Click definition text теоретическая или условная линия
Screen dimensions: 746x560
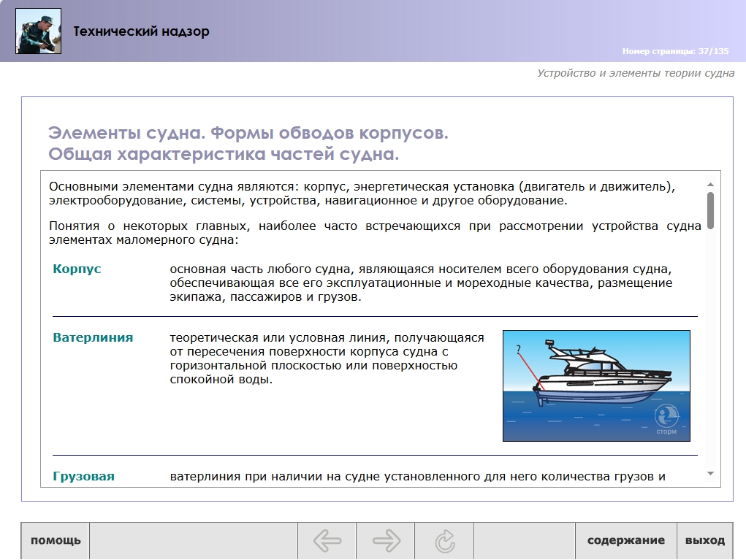pyautogui.click(x=327, y=358)
